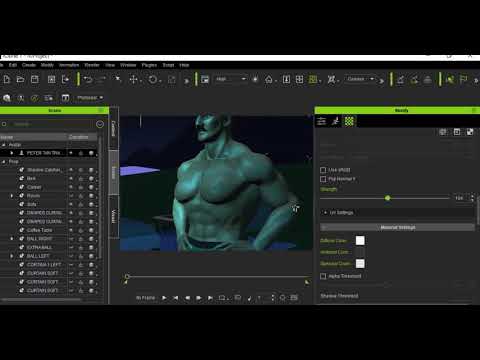Jump to the end of the timeline
This screenshot has width=480, height=360.
210,298
